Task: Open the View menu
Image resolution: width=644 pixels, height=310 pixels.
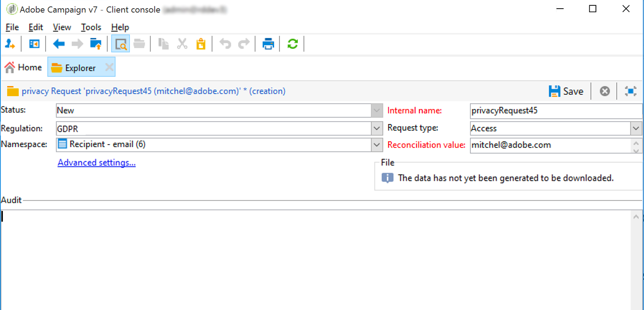Action: pos(62,27)
